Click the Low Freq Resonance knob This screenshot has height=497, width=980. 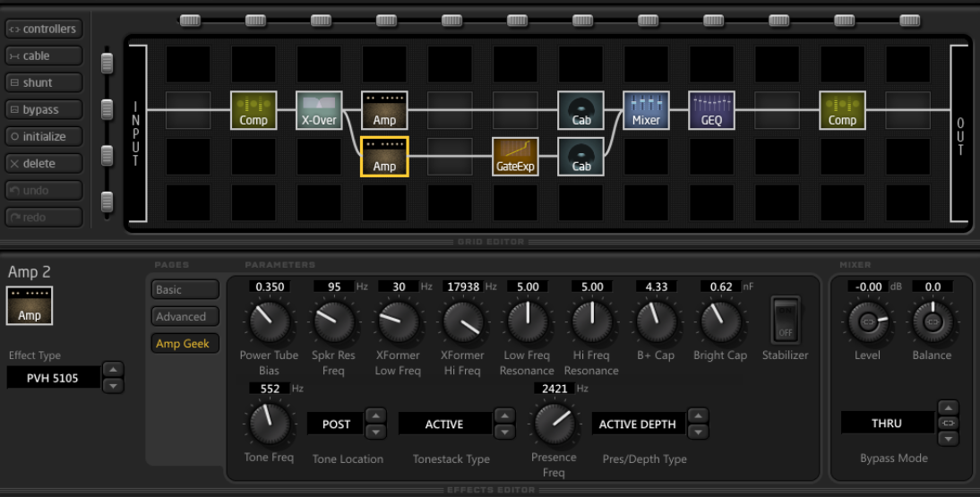pos(528,322)
